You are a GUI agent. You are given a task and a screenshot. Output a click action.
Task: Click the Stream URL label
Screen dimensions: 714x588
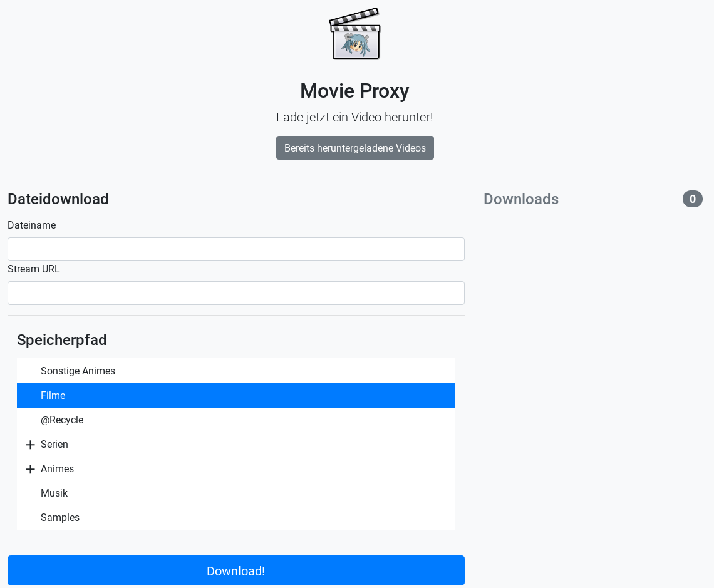point(34,269)
